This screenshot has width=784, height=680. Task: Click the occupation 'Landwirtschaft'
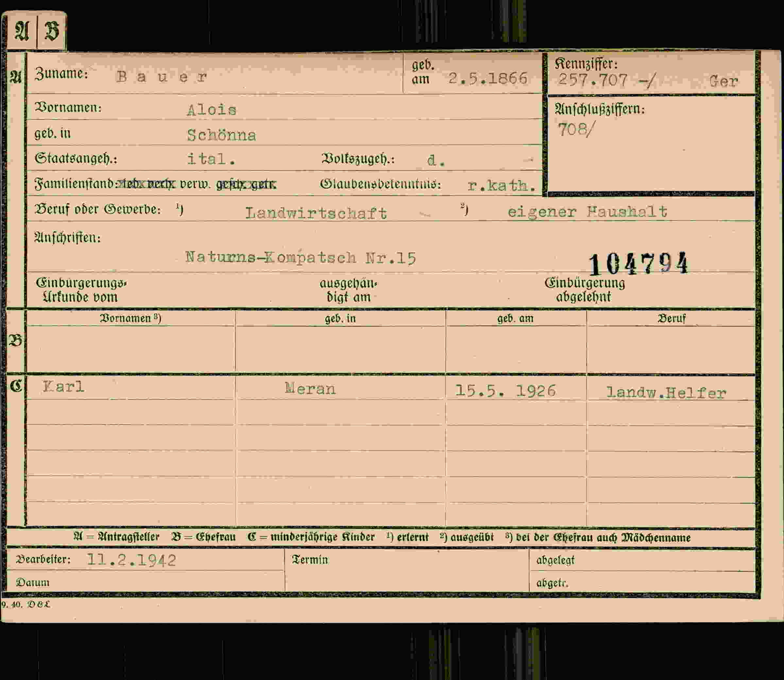click(316, 213)
